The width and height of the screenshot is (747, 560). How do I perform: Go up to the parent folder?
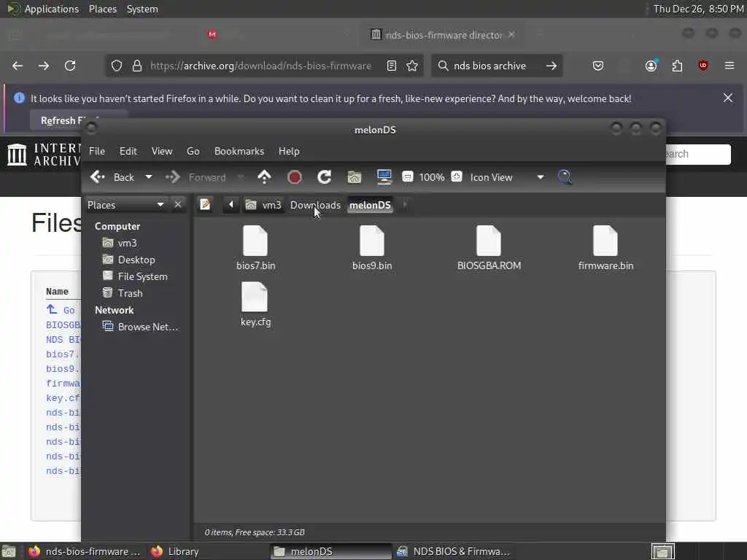[264, 177]
